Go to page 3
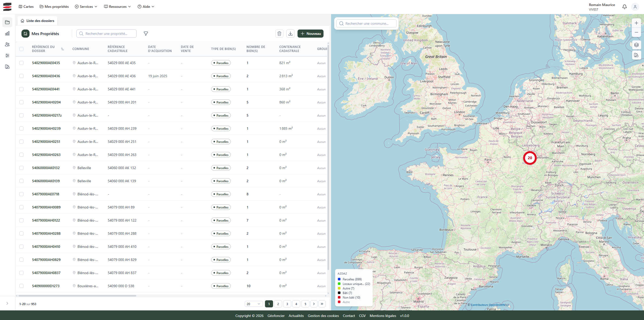Image resolution: width=644 pixels, height=320 pixels. (287, 304)
